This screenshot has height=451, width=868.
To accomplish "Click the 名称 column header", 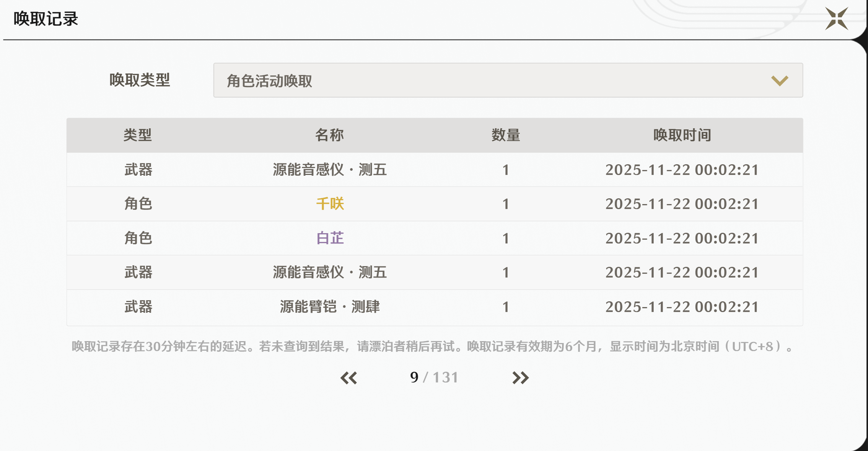I will (x=329, y=135).
